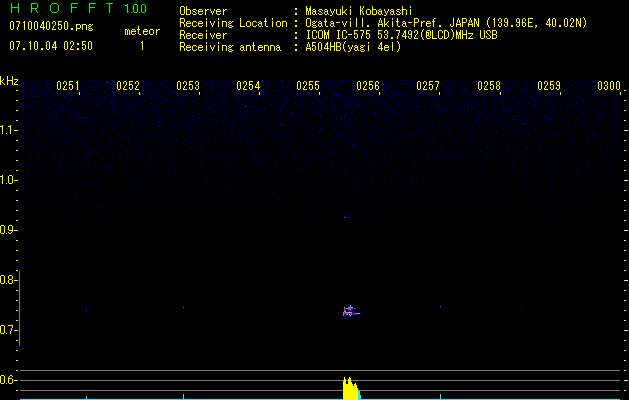Click the 1.1 kHz axis label

coord(8,130)
